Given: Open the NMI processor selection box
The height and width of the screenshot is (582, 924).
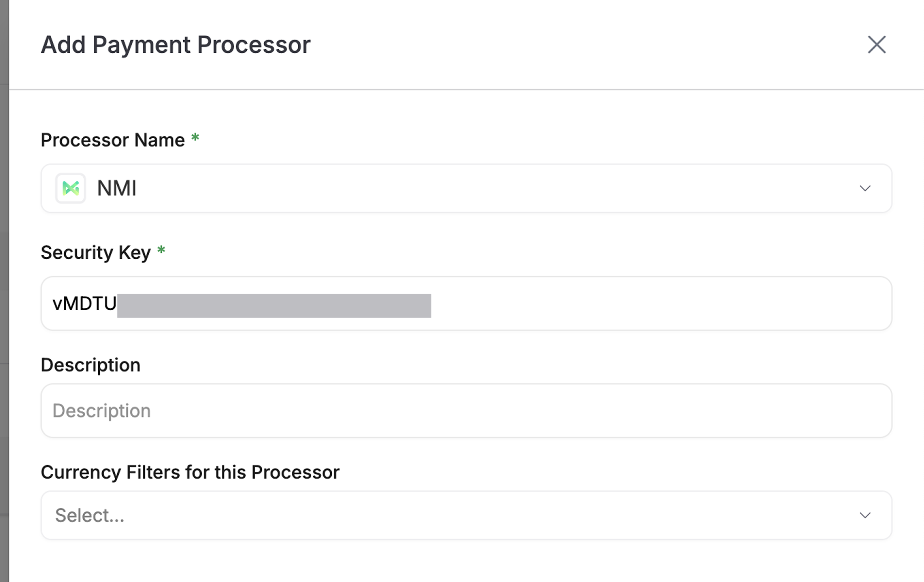Looking at the screenshot, I should [x=466, y=188].
